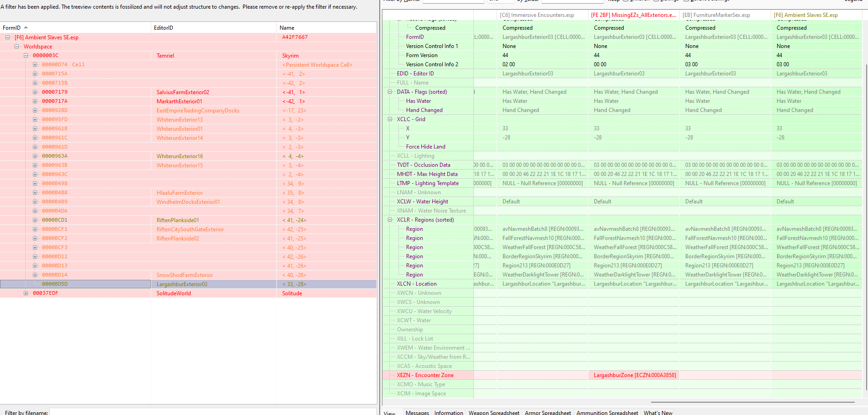Sort by the EditorID column header

pyautogui.click(x=214, y=28)
